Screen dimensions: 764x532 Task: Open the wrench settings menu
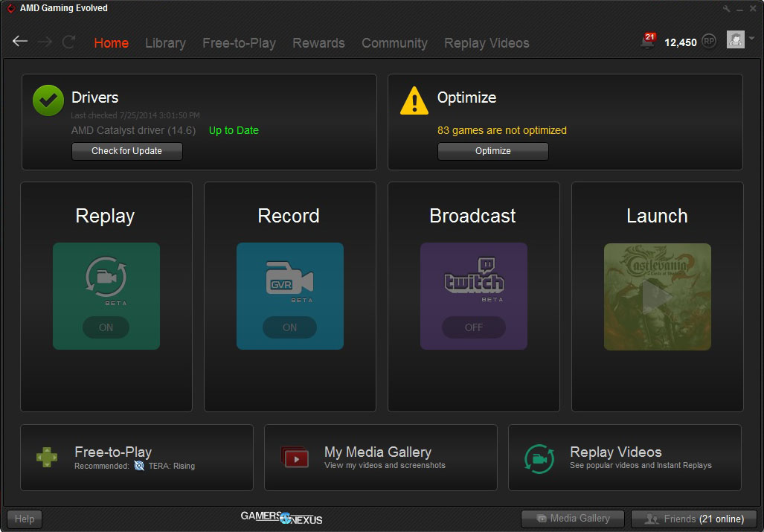point(725,7)
